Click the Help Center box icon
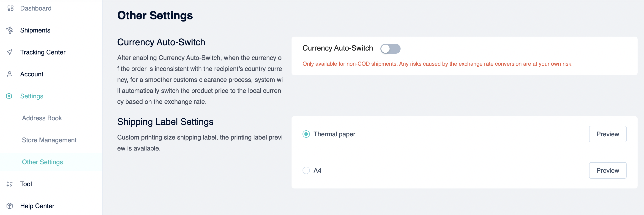This screenshot has width=644, height=215. pos(9,206)
